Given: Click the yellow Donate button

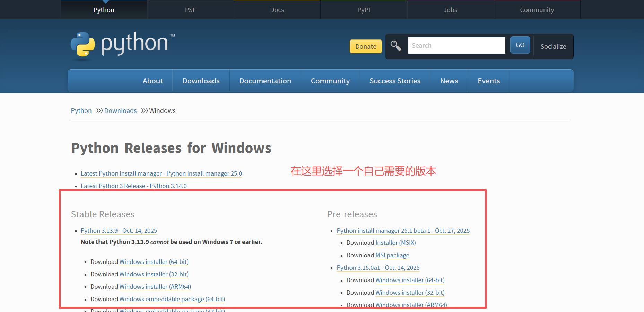Looking at the screenshot, I should [x=366, y=46].
